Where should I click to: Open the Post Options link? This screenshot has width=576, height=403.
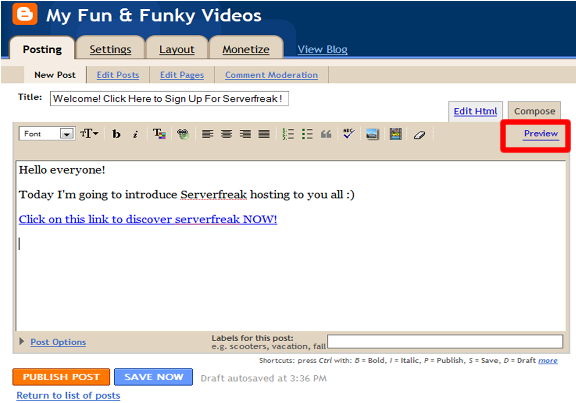(x=58, y=342)
